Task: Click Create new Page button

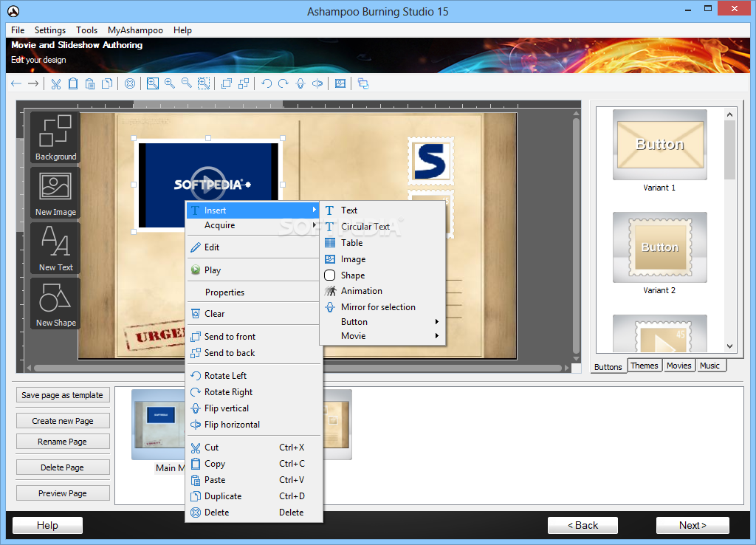Action: (x=63, y=421)
